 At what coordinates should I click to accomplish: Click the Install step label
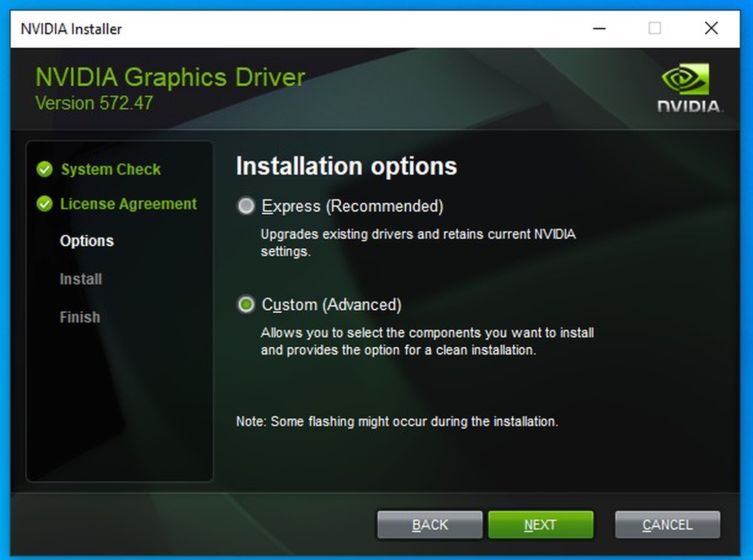coord(81,279)
